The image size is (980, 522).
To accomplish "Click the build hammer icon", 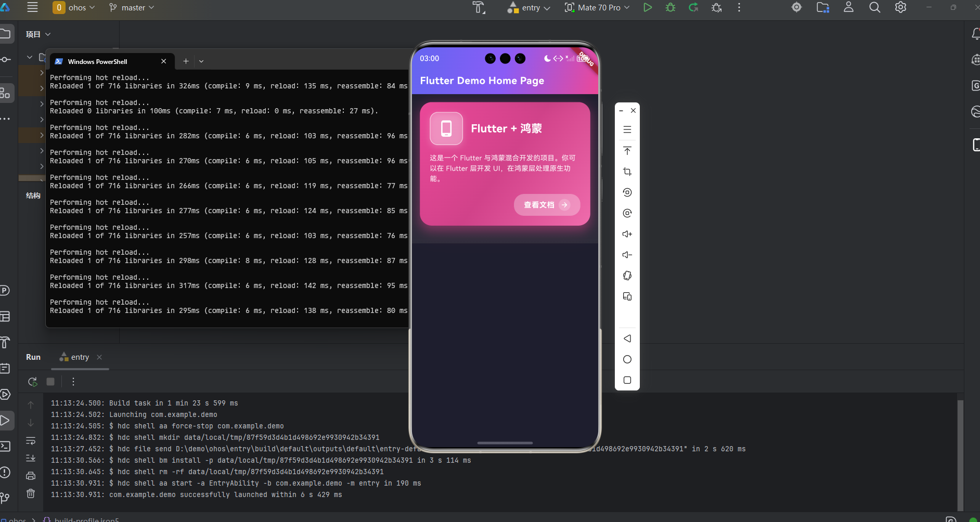I will [x=479, y=7].
